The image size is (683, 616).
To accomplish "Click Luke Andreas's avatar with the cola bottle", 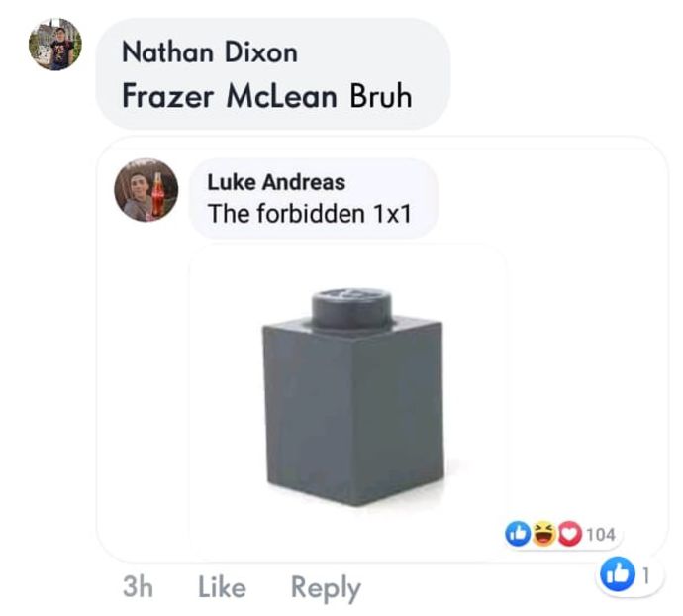I will (x=146, y=190).
